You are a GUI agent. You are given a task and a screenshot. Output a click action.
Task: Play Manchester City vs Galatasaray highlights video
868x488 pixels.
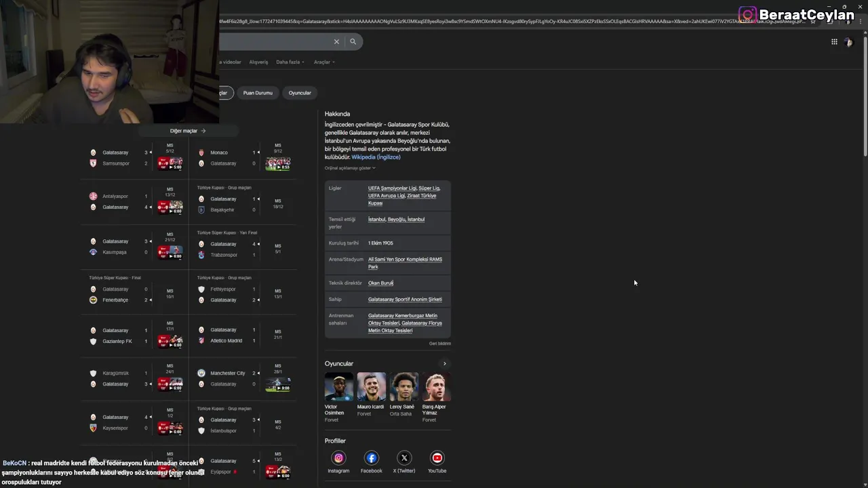[x=278, y=384]
